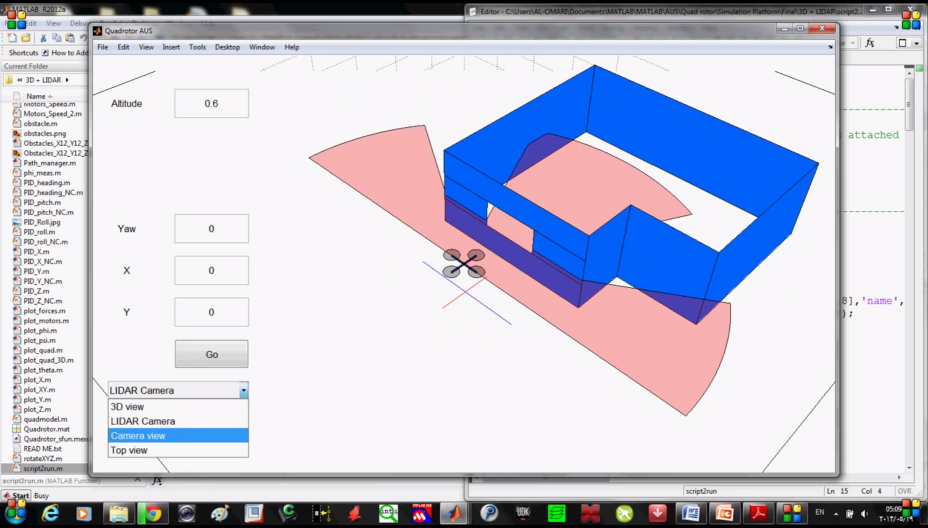Click the New File icon in MATLAB toolbar

[x=12, y=37]
